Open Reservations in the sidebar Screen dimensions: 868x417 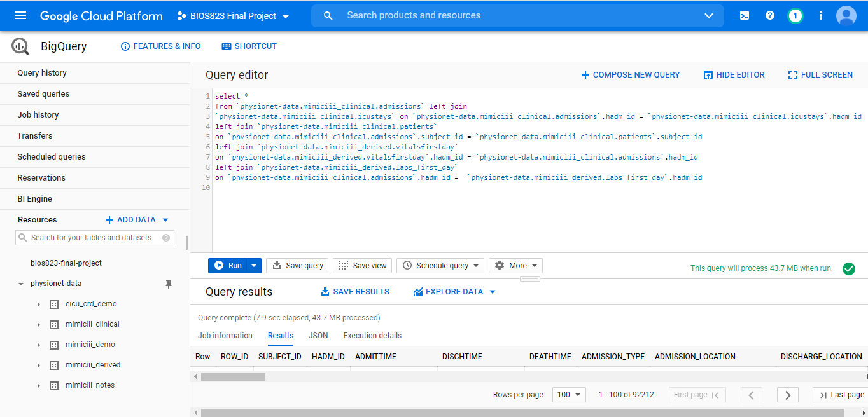tap(95, 178)
